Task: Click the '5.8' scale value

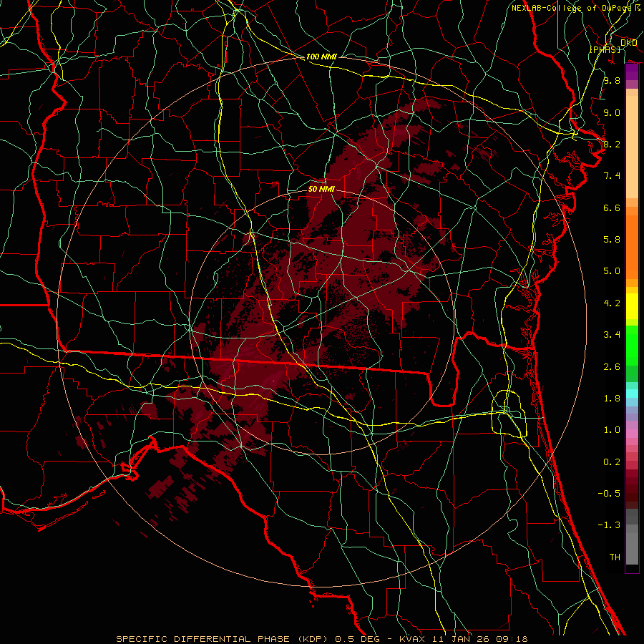Action: coord(612,240)
